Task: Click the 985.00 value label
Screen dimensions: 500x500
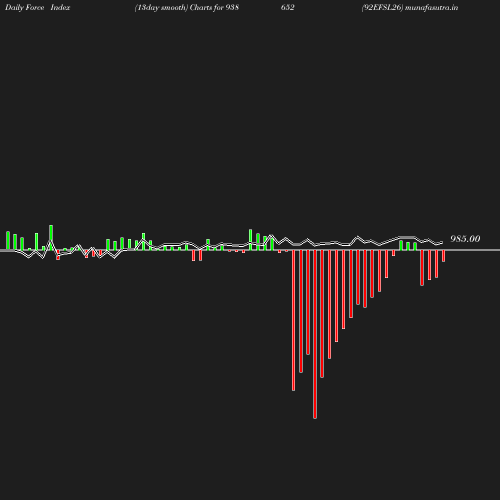Action: [465, 239]
